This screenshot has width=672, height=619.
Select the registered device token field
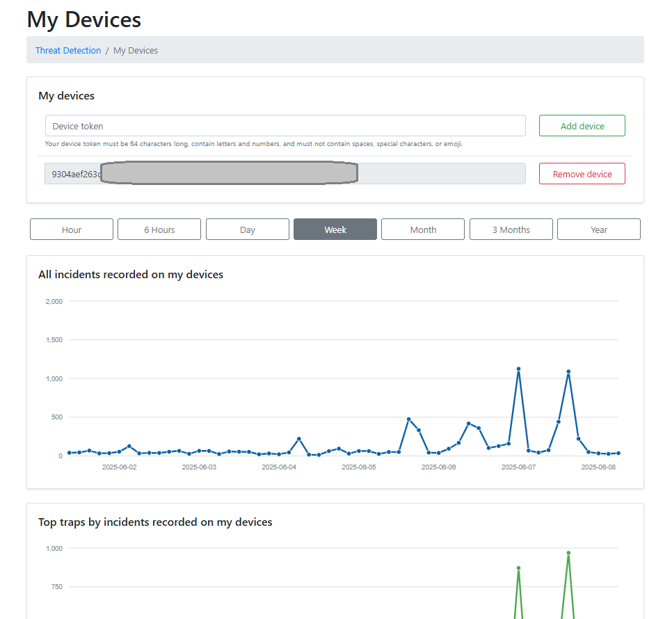pyautogui.click(x=285, y=174)
